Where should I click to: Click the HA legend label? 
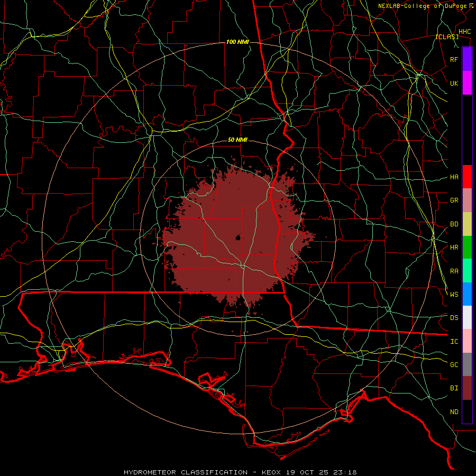pyautogui.click(x=454, y=177)
